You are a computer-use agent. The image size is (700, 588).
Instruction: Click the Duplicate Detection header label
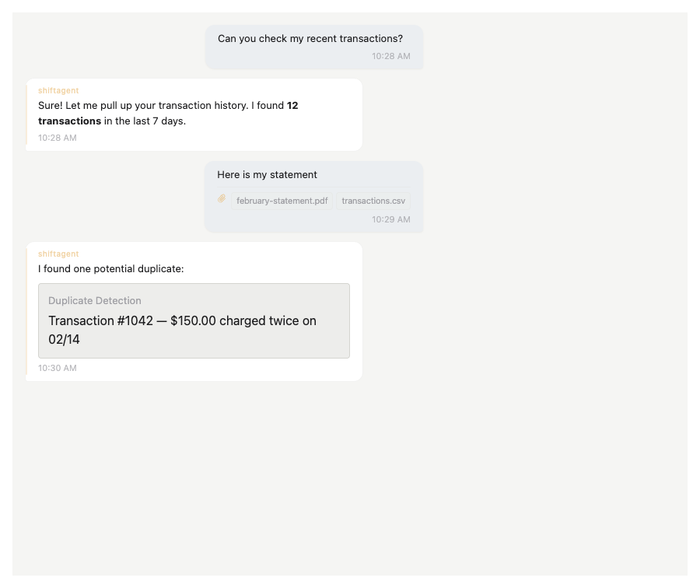(94, 300)
